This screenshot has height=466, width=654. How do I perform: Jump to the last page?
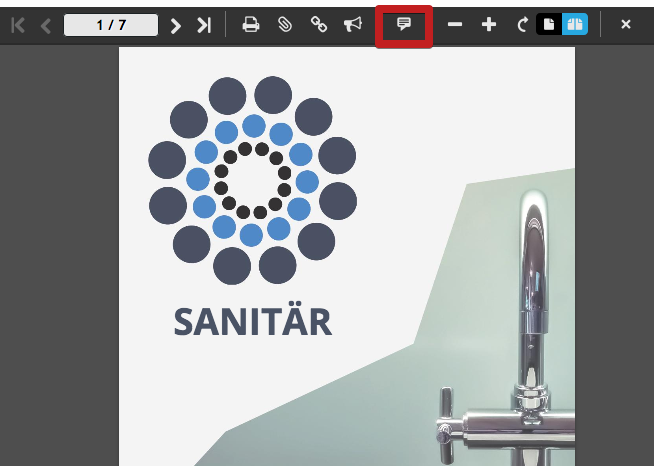[x=204, y=25]
